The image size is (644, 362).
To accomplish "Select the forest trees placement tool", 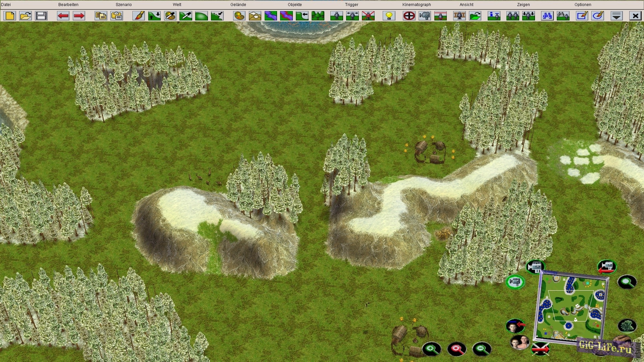I will (x=318, y=16).
